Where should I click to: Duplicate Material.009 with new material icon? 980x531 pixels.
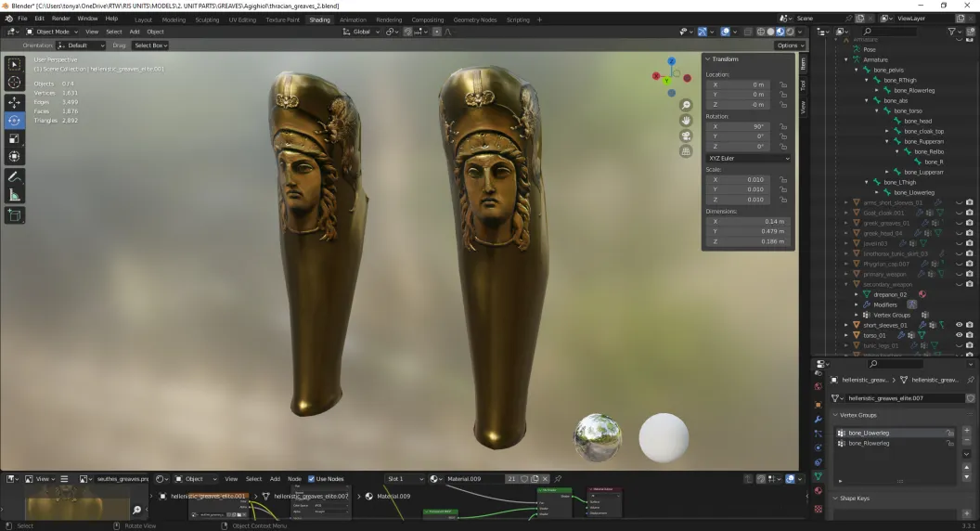tap(535, 479)
